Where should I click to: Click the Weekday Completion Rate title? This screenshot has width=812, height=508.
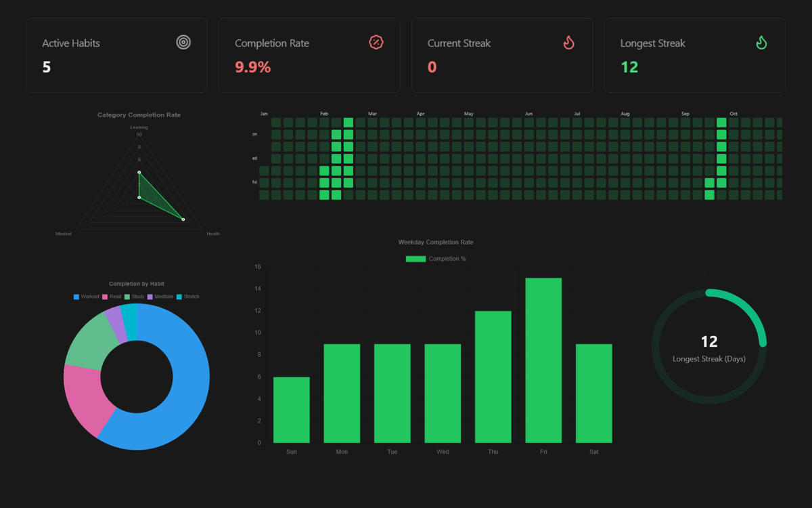436,242
